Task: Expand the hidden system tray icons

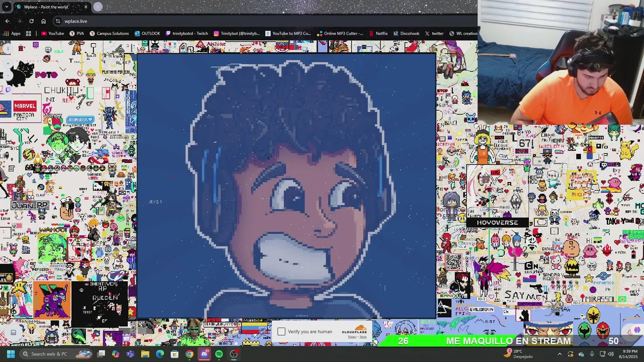Action: 559,354
